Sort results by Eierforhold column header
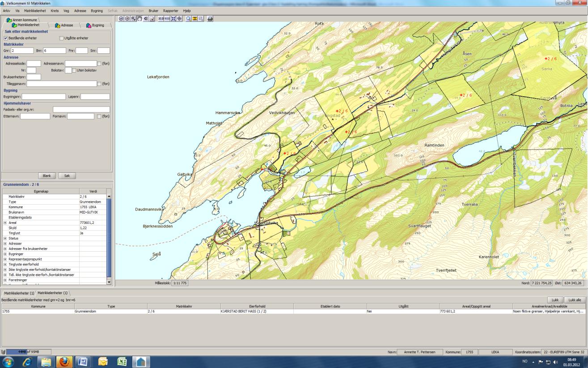This screenshot has width=588, height=368. 257,306
